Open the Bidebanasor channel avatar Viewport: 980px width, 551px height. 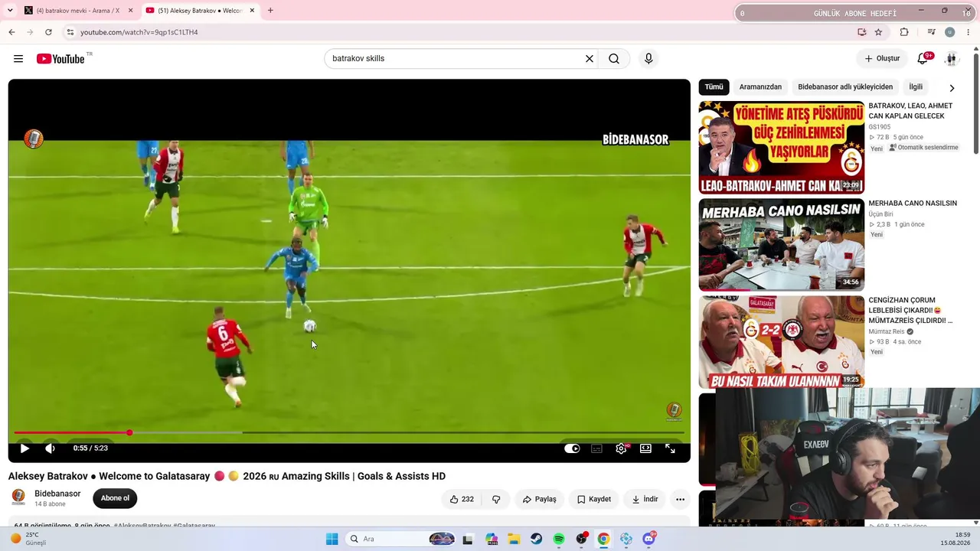[x=18, y=497]
